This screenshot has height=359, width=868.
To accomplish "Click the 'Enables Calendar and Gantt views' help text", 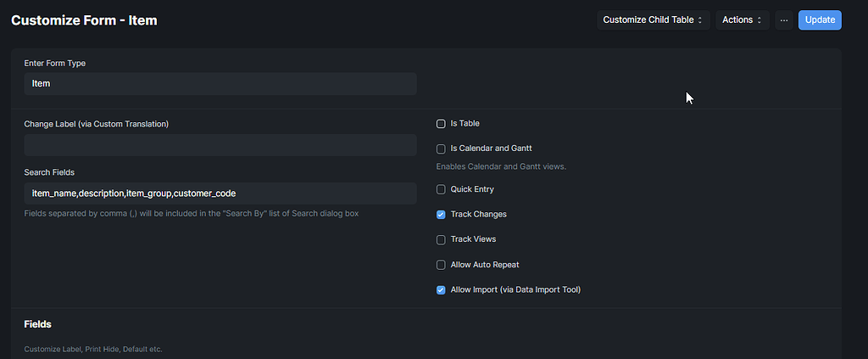I will pyautogui.click(x=500, y=166).
